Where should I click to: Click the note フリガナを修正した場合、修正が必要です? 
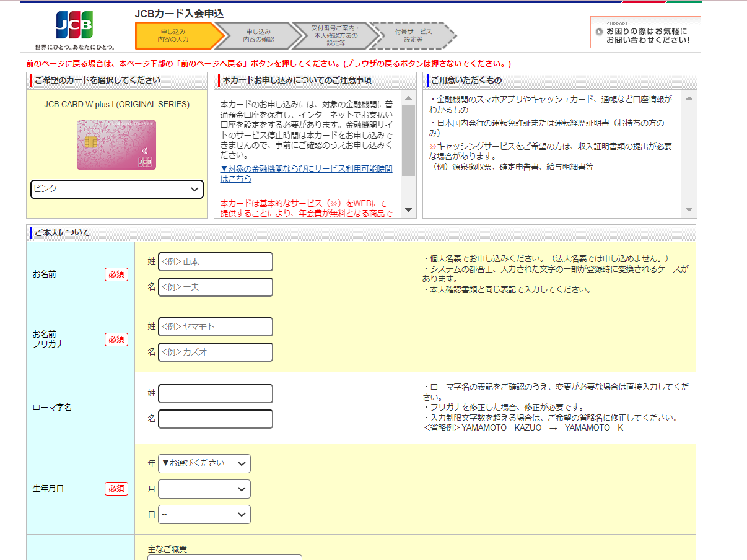pyautogui.click(x=504, y=407)
